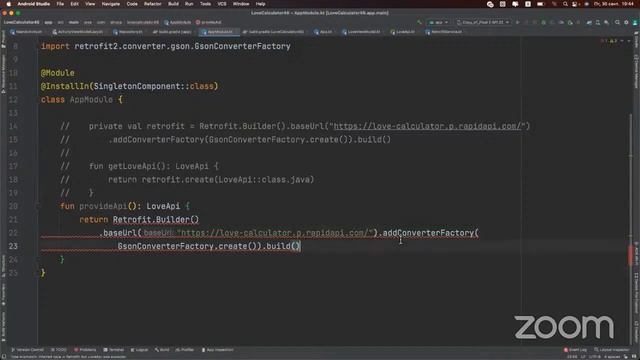Open the VCS menu

tap(222, 4)
